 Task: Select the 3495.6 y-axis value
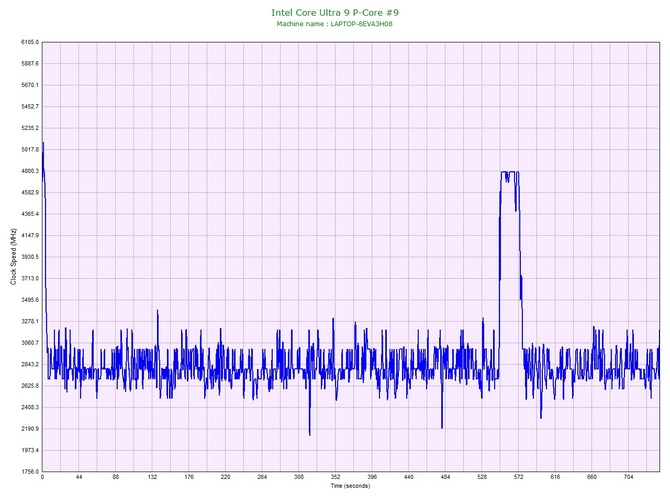coord(30,300)
